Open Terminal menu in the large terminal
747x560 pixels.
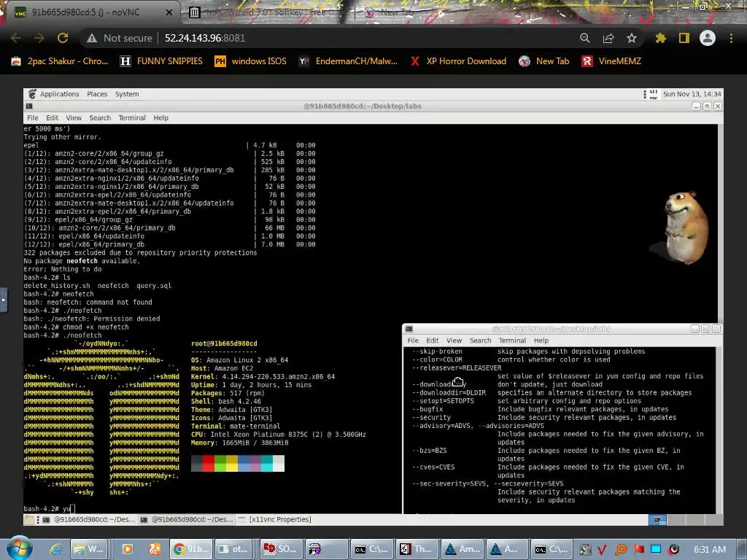132,117
